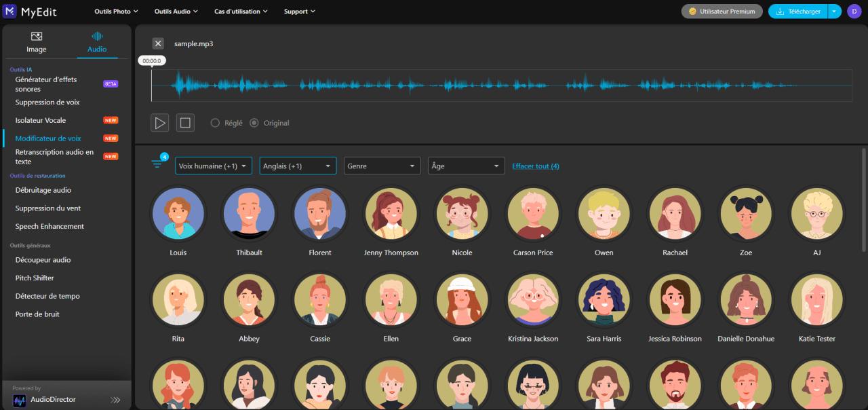Select the Carson Price voice avatar
The image size is (868, 410).
tap(533, 213)
